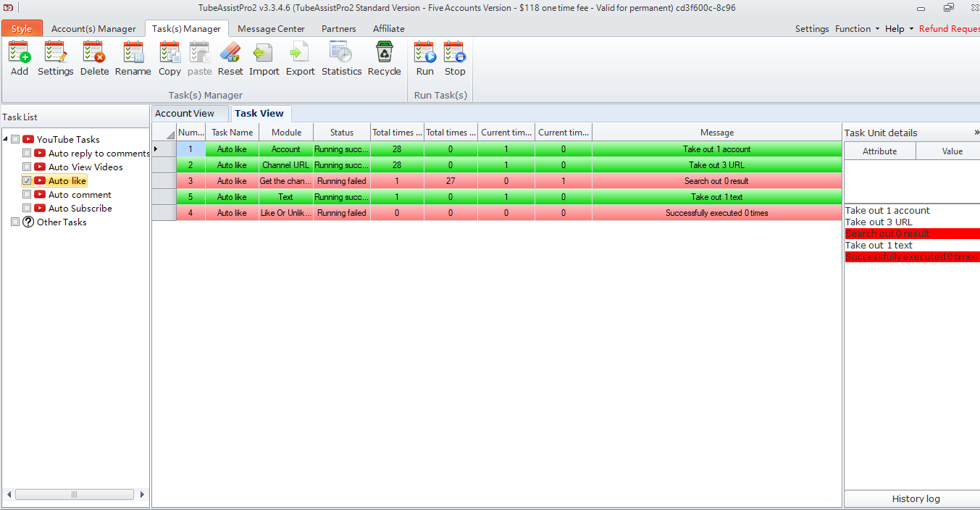Click the Refund Request link
The width and height of the screenshot is (980, 510).
(x=949, y=29)
